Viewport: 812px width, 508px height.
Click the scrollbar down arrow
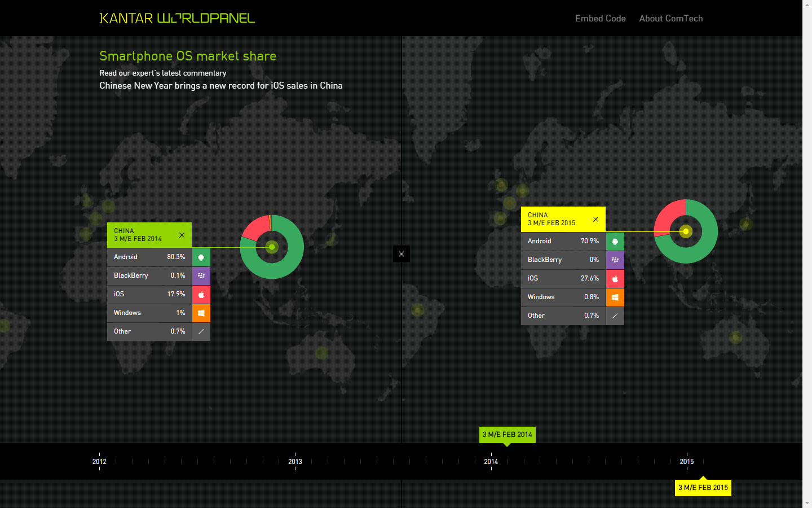coord(807,503)
